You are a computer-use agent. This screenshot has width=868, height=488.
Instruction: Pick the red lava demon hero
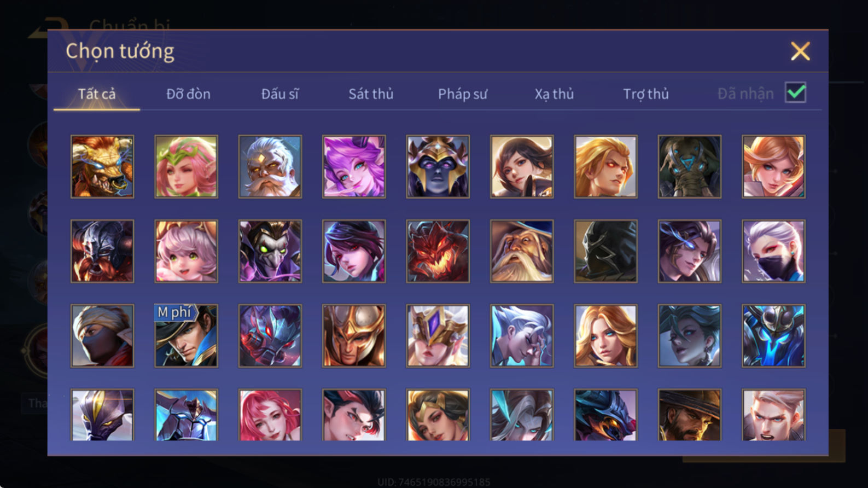(x=438, y=251)
